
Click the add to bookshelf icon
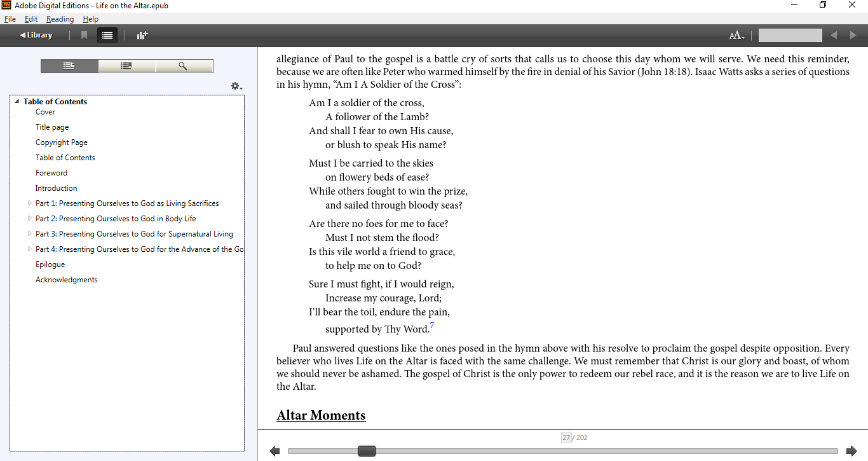[142, 36]
